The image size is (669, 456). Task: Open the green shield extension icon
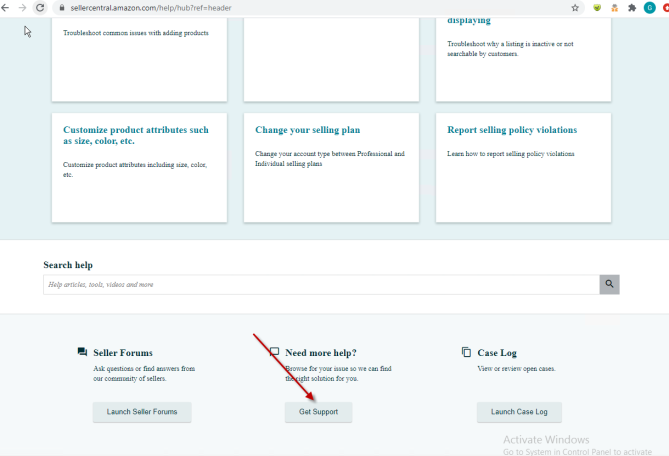tap(597, 8)
